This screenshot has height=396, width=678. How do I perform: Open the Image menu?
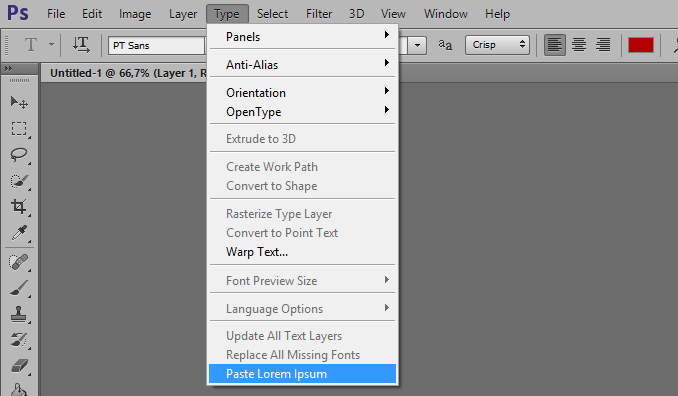[x=135, y=14]
